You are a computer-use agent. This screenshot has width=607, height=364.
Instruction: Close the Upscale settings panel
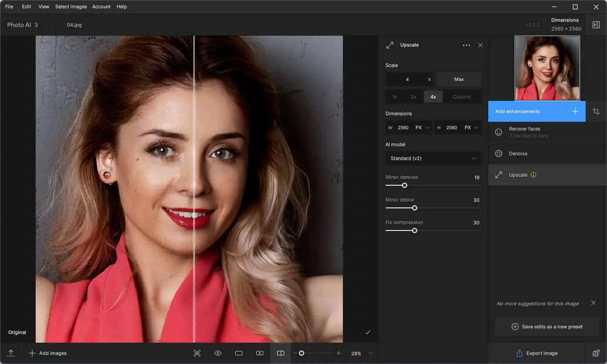click(x=480, y=45)
